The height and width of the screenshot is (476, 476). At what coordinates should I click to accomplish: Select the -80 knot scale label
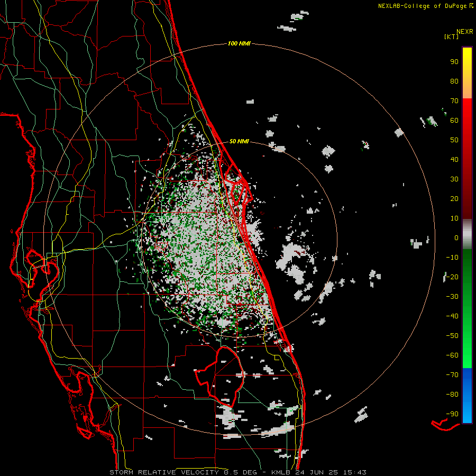452,395
